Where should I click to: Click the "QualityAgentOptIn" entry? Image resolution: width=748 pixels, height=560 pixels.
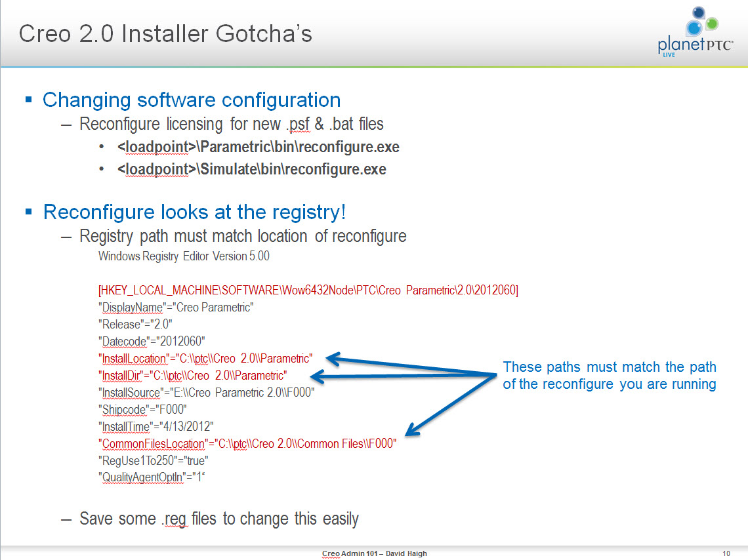(x=152, y=477)
